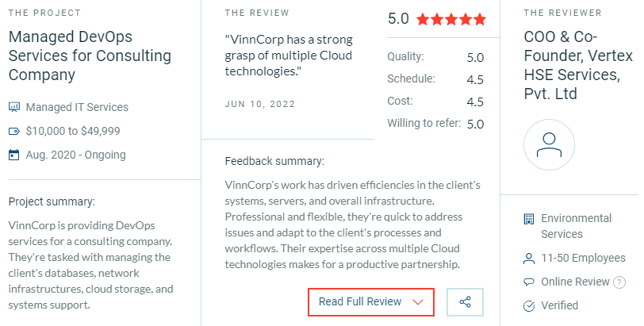Click the VinnCorp review quote text
Viewport: 644px width, 326px height.
pos(289,56)
